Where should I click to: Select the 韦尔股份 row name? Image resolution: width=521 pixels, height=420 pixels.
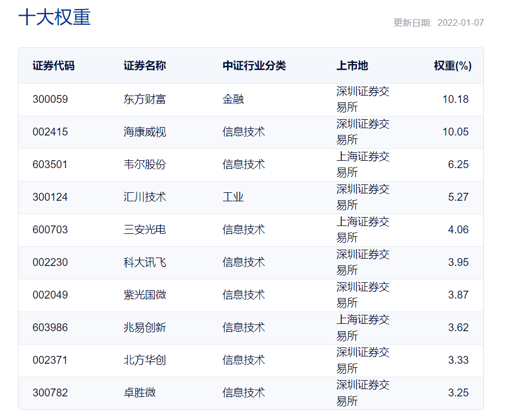144,165
